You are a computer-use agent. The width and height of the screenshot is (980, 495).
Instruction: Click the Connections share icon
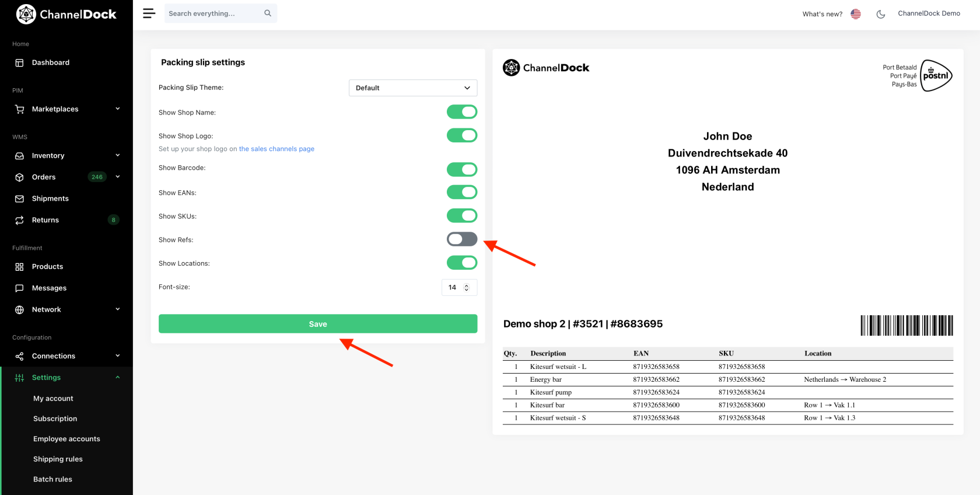[x=19, y=356]
